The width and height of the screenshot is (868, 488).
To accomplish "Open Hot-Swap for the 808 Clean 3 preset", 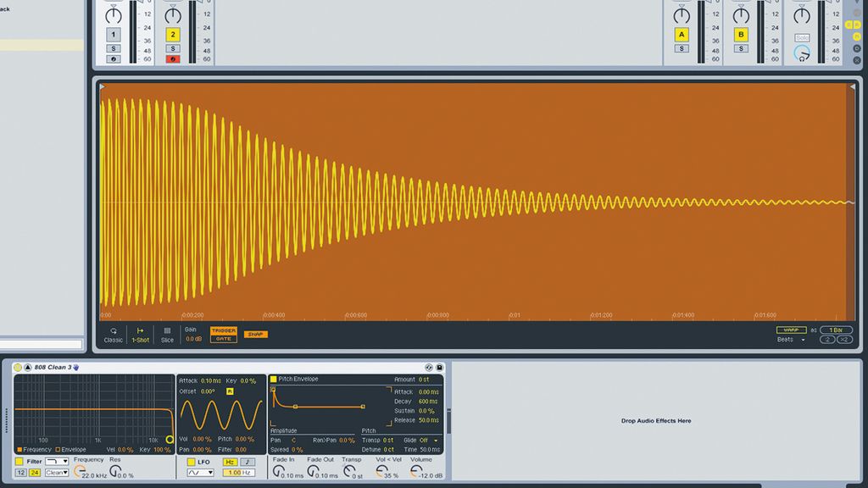I will (x=428, y=366).
